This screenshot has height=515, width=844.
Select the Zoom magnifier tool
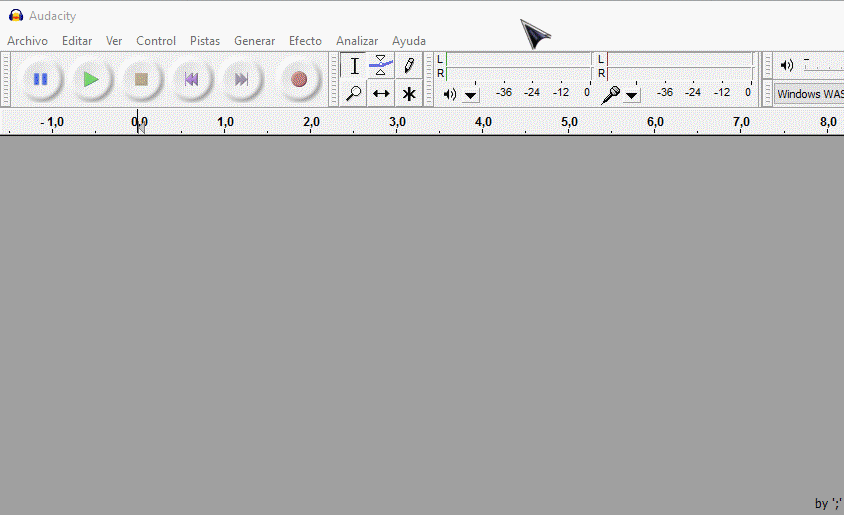354,94
